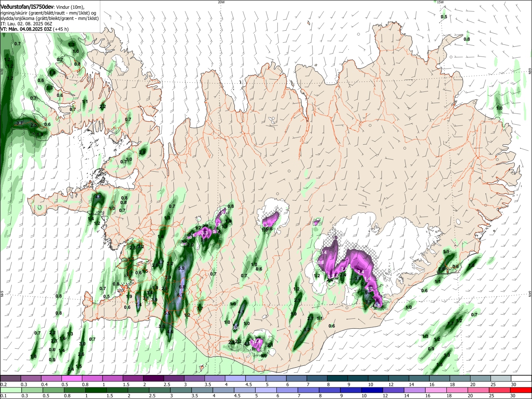Click the white swatch above the upper 30 label
The image size is (532, 399).
tap(520, 379)
